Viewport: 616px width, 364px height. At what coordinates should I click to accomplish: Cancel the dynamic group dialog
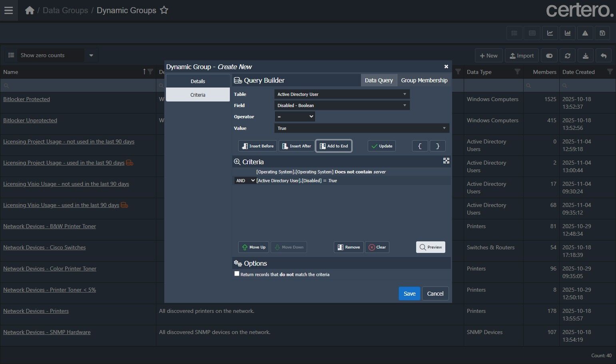(435, 294)
